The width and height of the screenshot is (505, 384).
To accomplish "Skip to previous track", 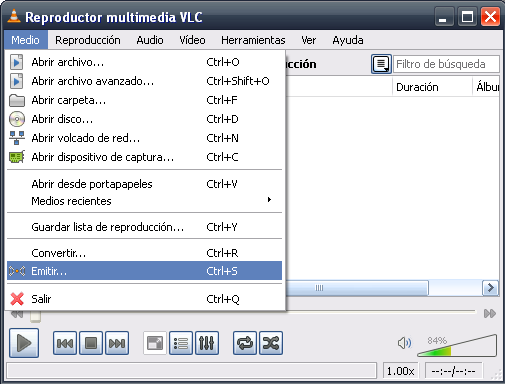I will click(65, 343).
